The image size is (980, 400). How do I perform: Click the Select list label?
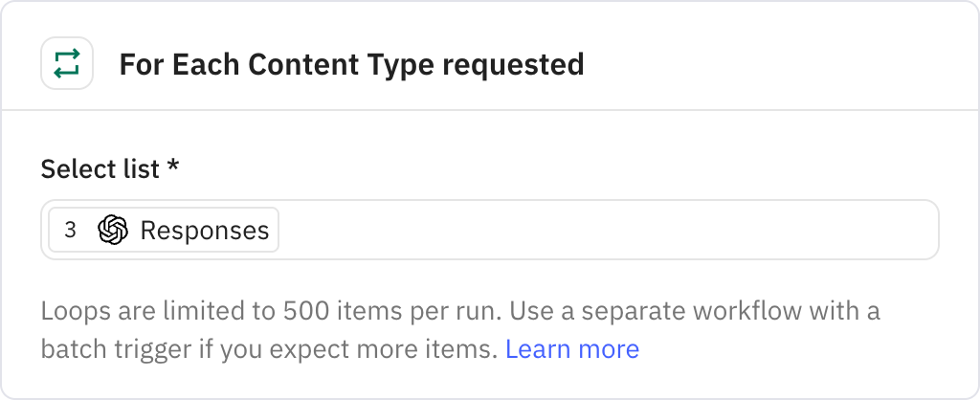click(x=100, y=168)
